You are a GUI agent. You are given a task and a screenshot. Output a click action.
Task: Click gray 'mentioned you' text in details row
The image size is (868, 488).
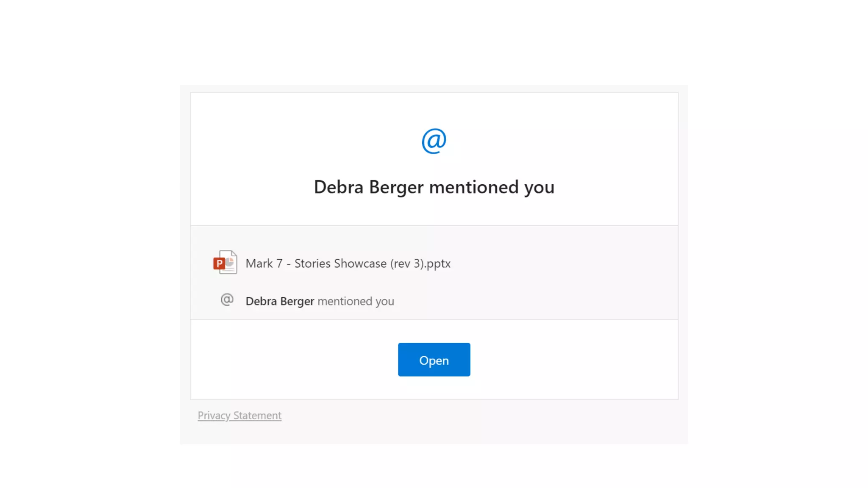pos(356,301)
